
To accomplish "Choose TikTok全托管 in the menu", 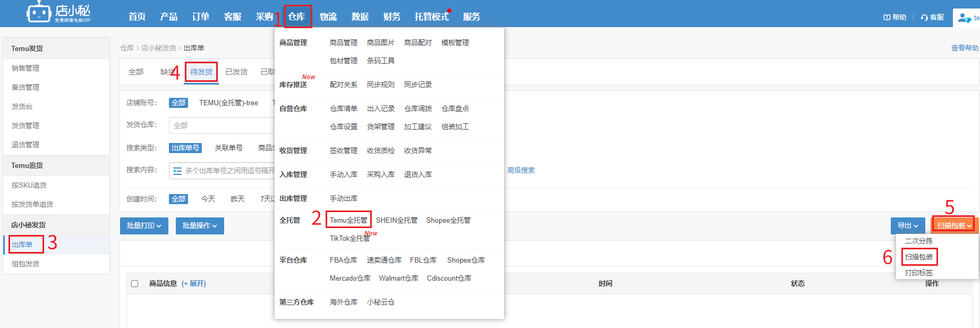I will point(350,238).
